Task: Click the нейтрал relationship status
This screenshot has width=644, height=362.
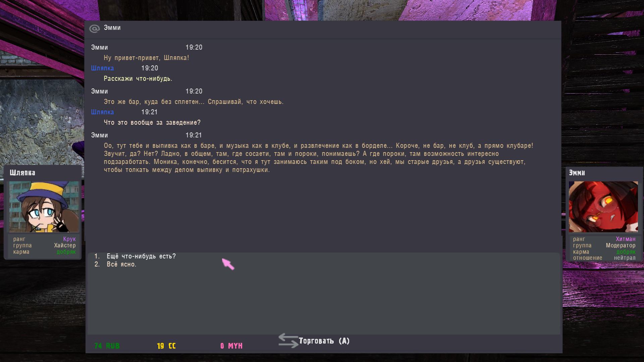Action: pos(625,258)
